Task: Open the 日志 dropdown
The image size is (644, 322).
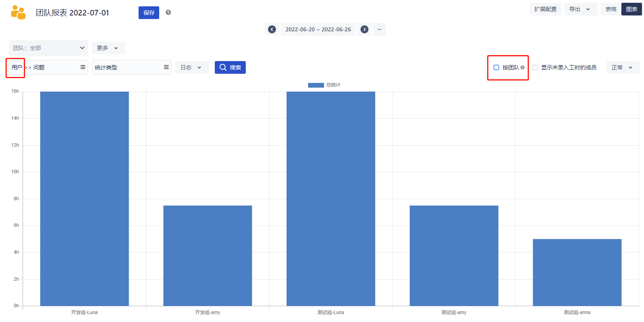Action: pos(192,67)
